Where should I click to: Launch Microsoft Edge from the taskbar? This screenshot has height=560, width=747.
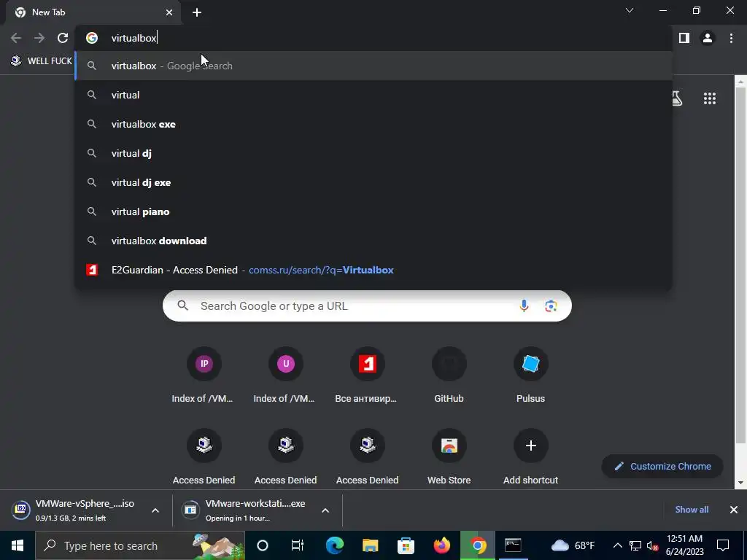[x=334, y=545]
